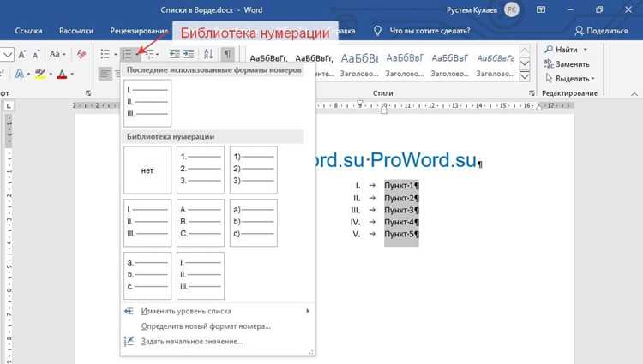This screenshot has width=643, height=364.
Task: Click the tab stop selector on ruler
Action: (9, 106)
